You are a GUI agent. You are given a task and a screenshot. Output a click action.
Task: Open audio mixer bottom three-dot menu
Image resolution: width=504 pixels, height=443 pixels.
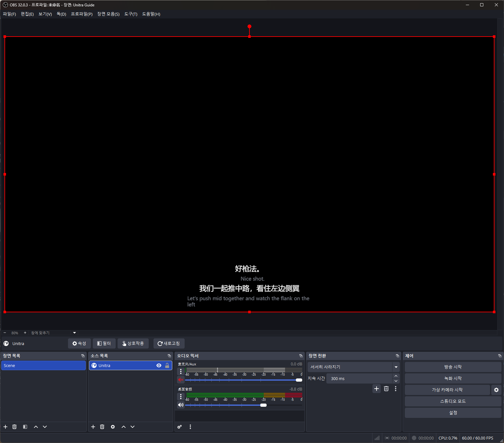click(x=190, y=427)
